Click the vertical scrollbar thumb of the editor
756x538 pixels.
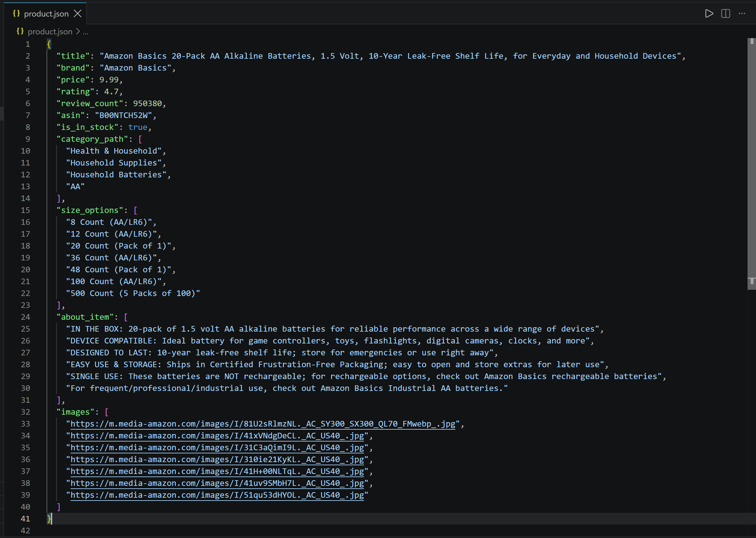point(751,164)
